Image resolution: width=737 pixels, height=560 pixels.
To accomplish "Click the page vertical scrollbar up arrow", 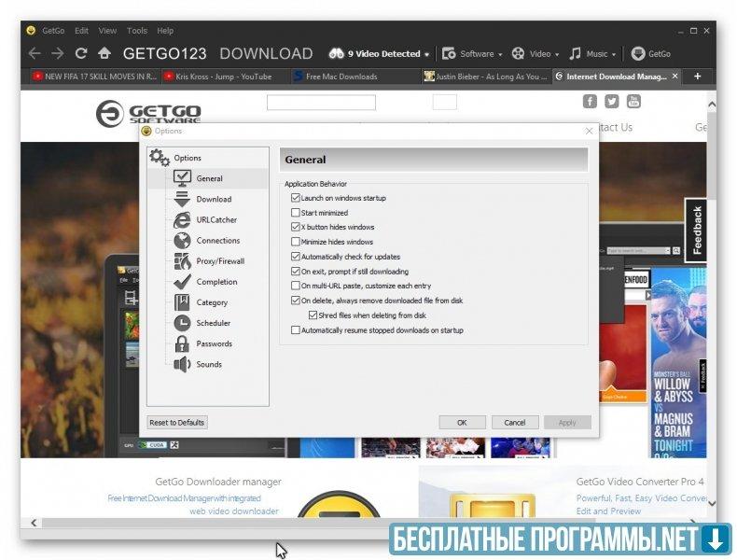I will pos(712,105).
